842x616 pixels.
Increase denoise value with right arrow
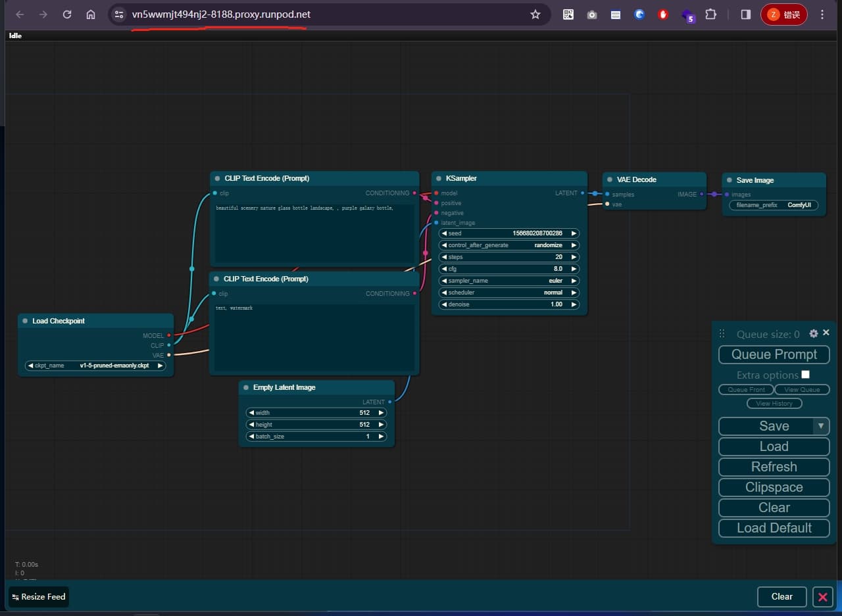point(574,304)
